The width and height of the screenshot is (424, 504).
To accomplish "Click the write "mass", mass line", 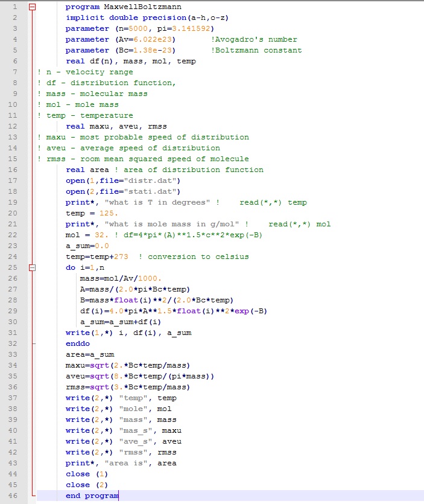I will tap(121, 419).
